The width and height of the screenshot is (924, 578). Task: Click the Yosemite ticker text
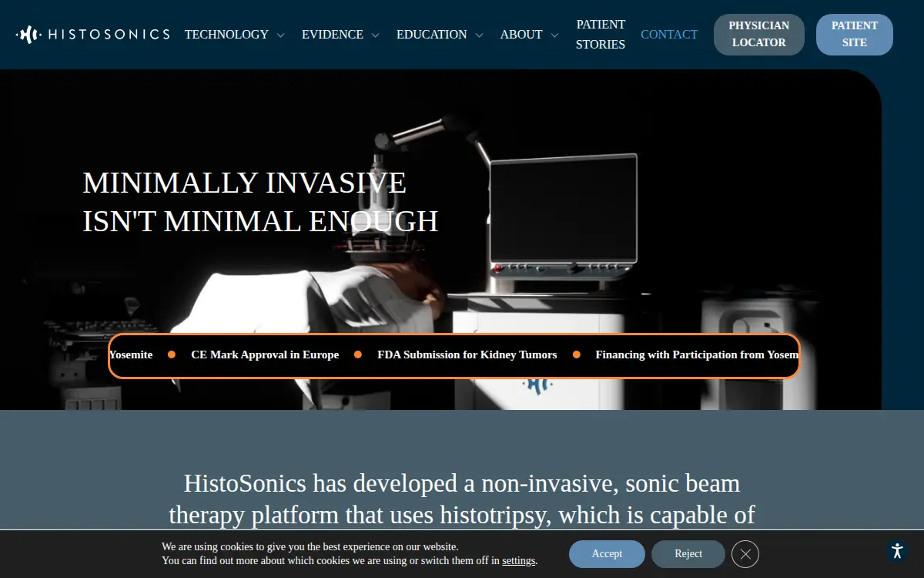tap(131, 355)
